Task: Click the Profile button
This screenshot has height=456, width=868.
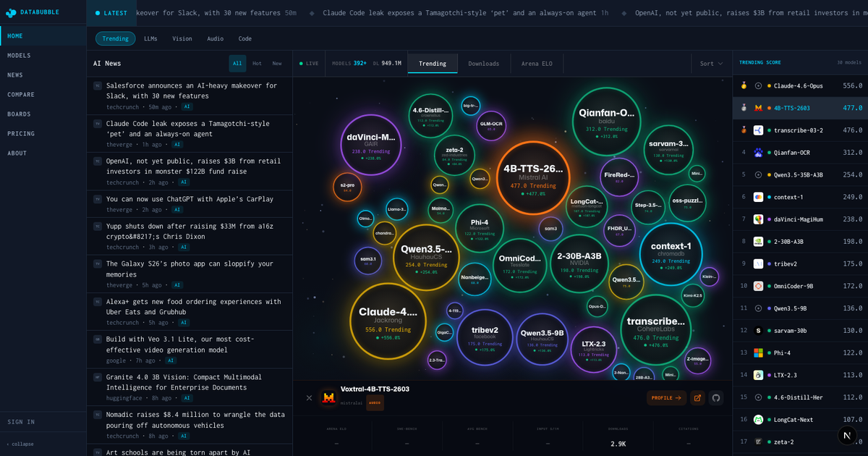Action: (665, 397)
